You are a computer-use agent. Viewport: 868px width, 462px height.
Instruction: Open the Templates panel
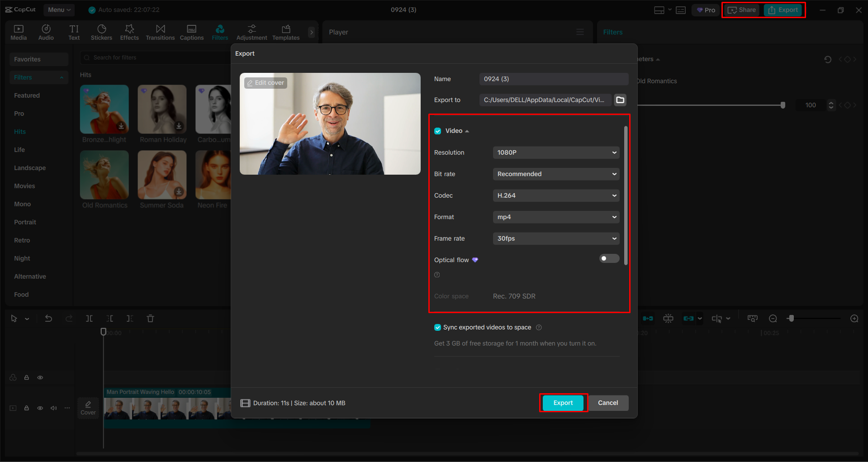tap(285, 32)
